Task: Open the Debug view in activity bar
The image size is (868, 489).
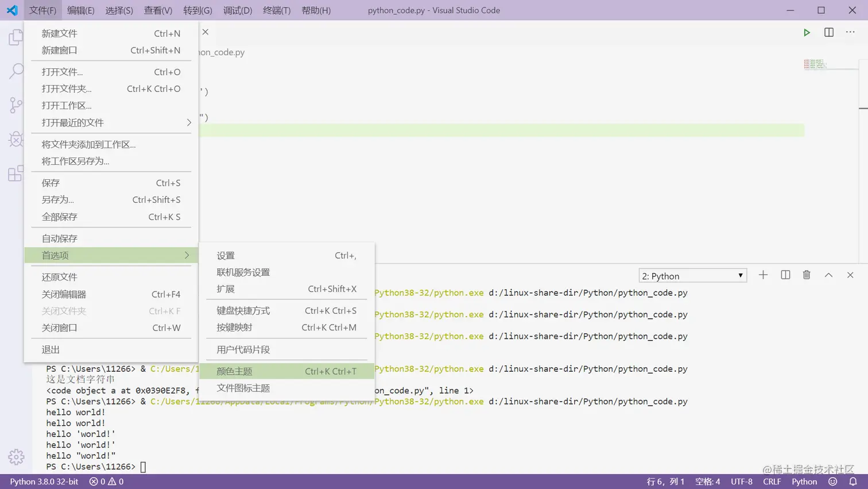Action: 16,139
